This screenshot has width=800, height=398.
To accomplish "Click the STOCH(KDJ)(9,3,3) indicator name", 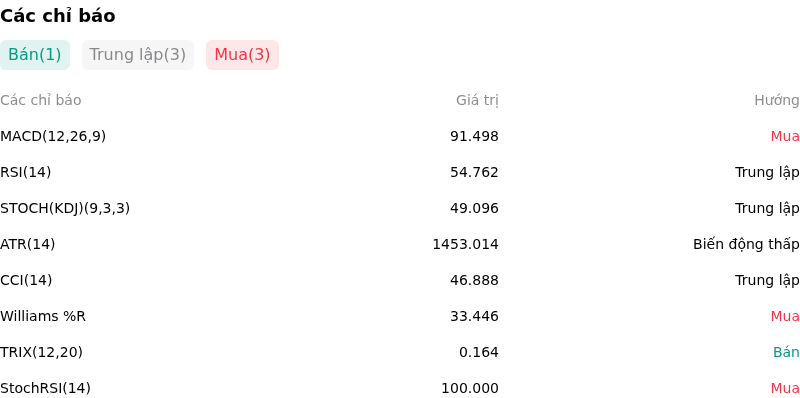I will [x=65, y=208].
